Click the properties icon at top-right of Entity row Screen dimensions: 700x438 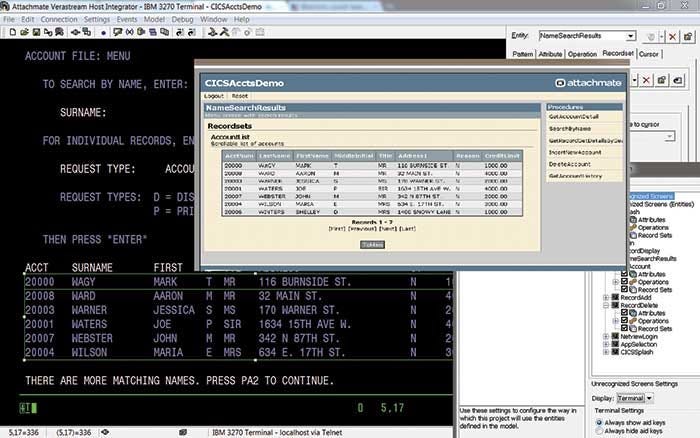click(688, 37)
